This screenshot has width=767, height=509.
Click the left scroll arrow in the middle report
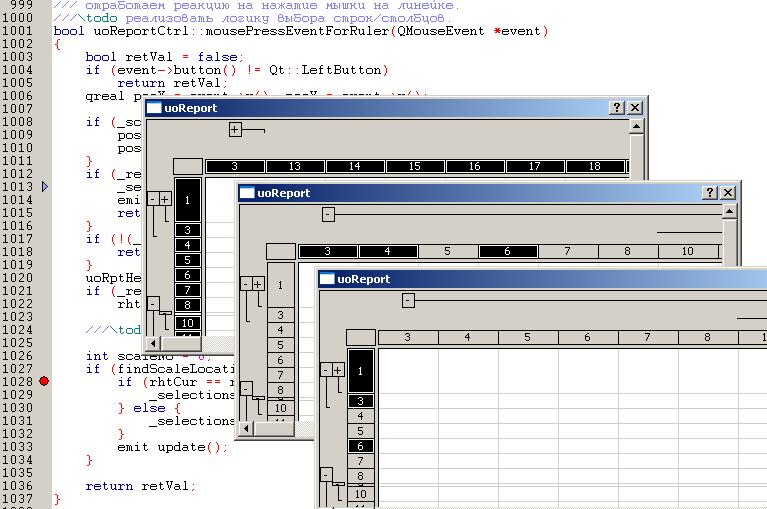[247, 428]
